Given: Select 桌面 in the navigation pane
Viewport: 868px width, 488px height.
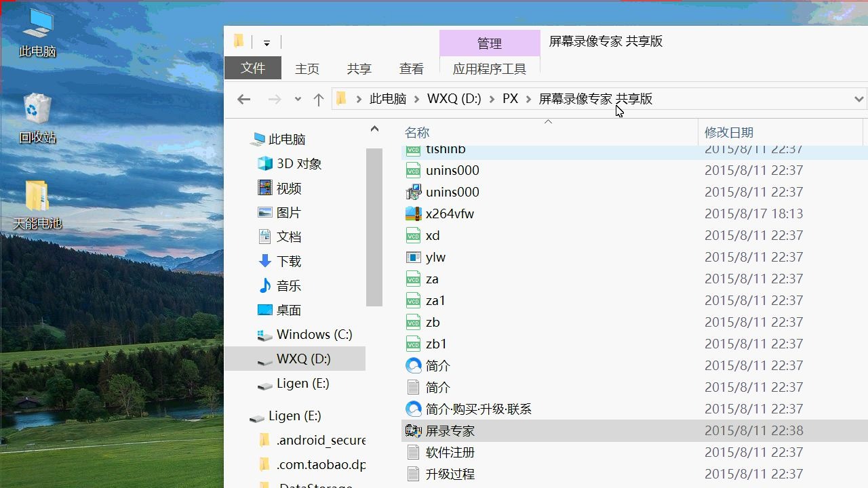Looking at the screenshot, I should tap(280, 310).
